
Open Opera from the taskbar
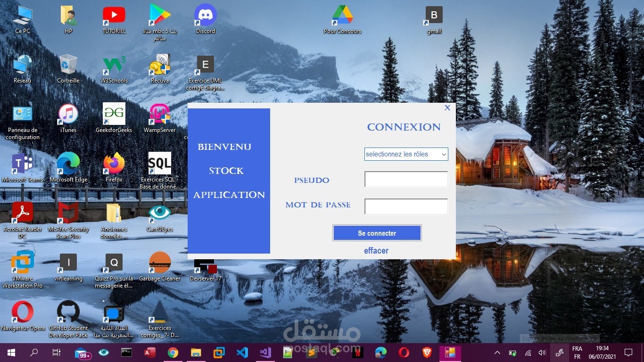tap(404, 352)
